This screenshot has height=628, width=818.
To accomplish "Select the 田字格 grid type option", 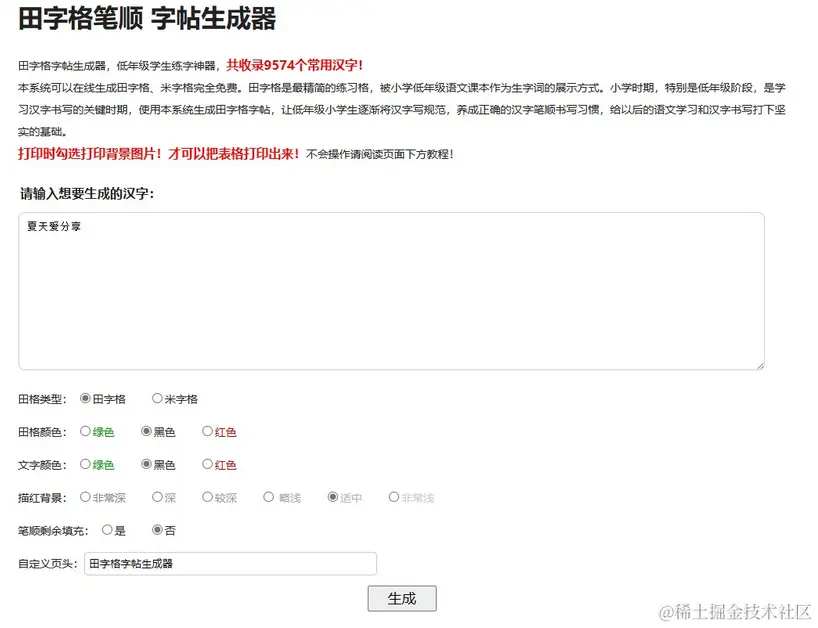I will click(85, 398).
